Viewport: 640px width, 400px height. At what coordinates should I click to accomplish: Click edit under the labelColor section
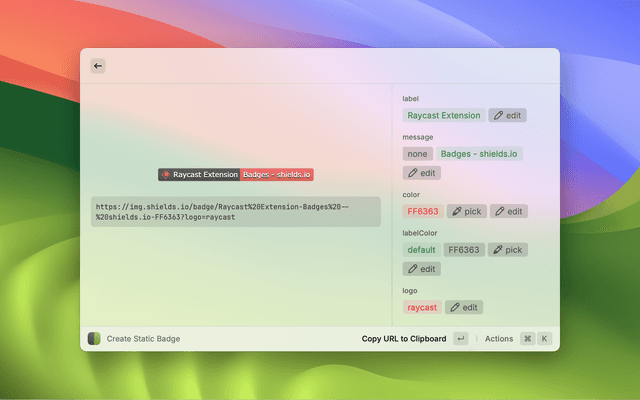(421, 269)
